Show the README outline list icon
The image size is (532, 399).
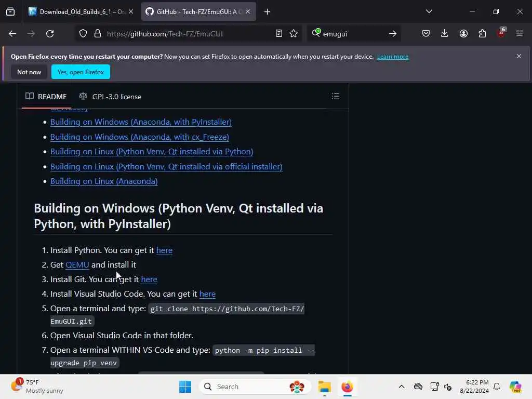(x=336, y=96)
